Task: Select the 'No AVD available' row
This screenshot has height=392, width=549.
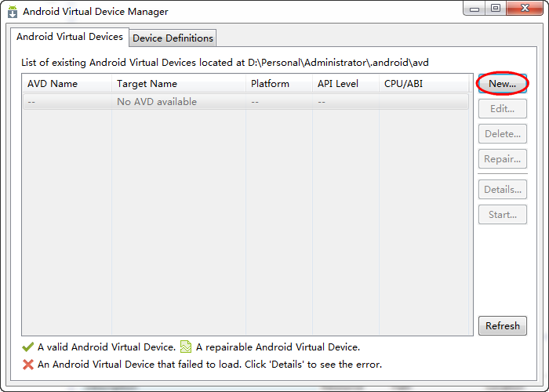Action: [157, 102]
